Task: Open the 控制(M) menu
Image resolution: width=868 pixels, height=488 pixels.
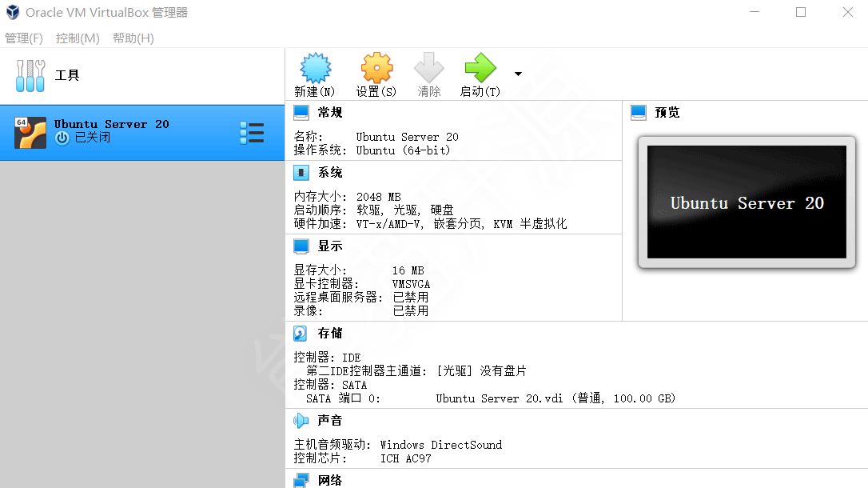Action: [x=77, y=38]
